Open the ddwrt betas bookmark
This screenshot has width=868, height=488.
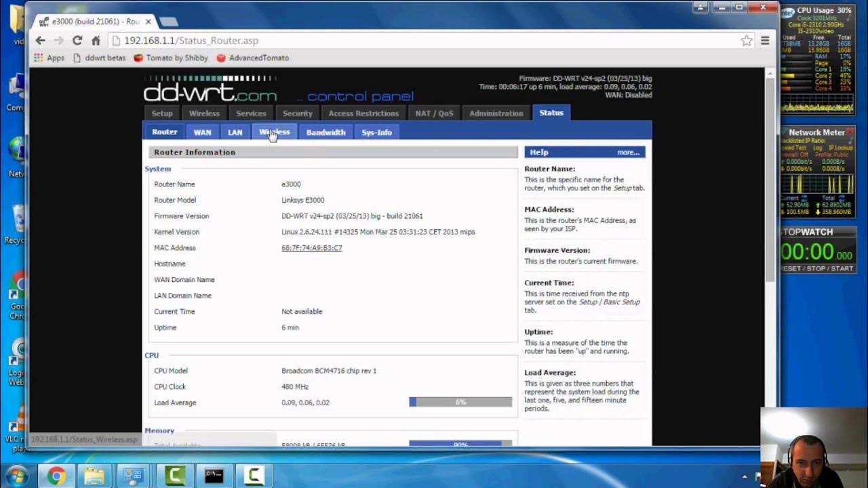tap(99, 58)
